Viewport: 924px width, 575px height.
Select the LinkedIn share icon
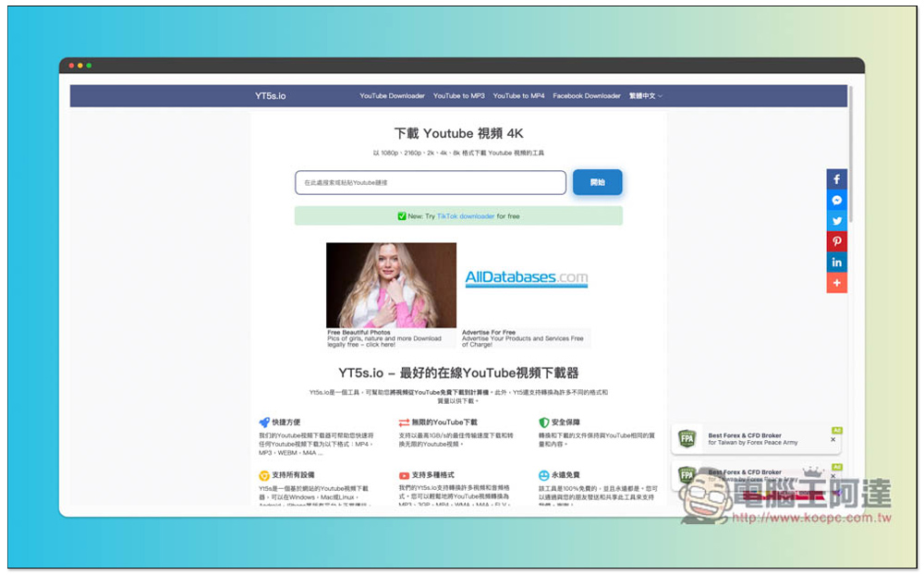(836, 262)
